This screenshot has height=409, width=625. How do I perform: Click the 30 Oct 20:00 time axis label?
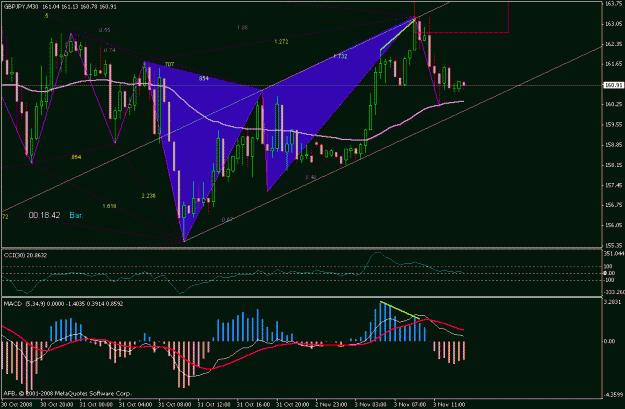57,405
